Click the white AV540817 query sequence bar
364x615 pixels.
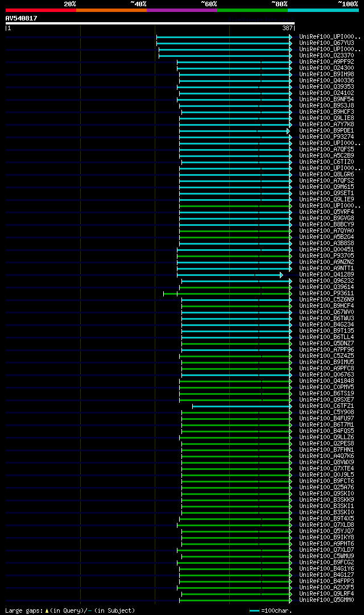(x=150, y=23)
